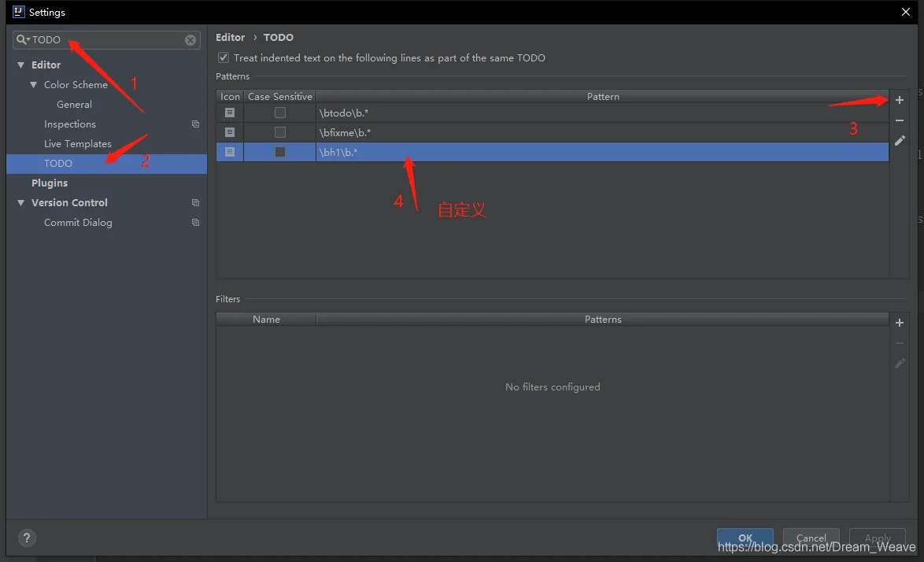Viewport: 924px width, 562px height.
Task: Click the Version Control tree label
Action: pos(69,202)
